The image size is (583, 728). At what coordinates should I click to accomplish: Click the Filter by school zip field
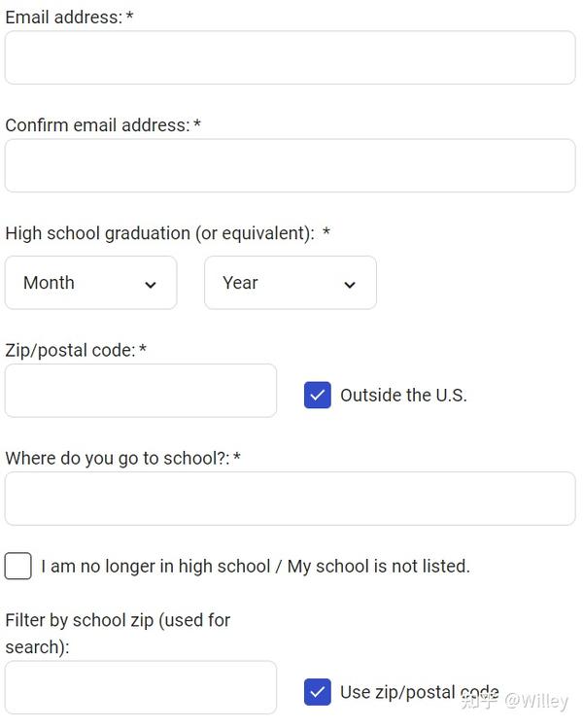tap(141, 687)
